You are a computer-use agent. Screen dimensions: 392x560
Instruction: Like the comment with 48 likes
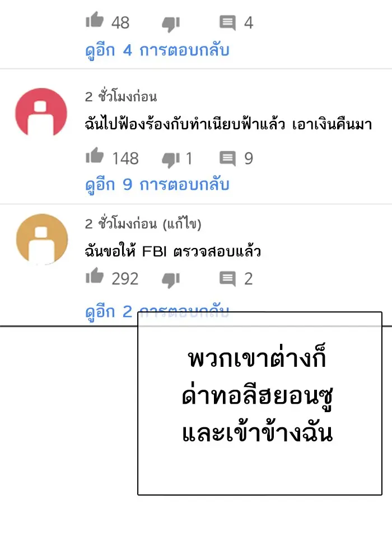(95, 20)
